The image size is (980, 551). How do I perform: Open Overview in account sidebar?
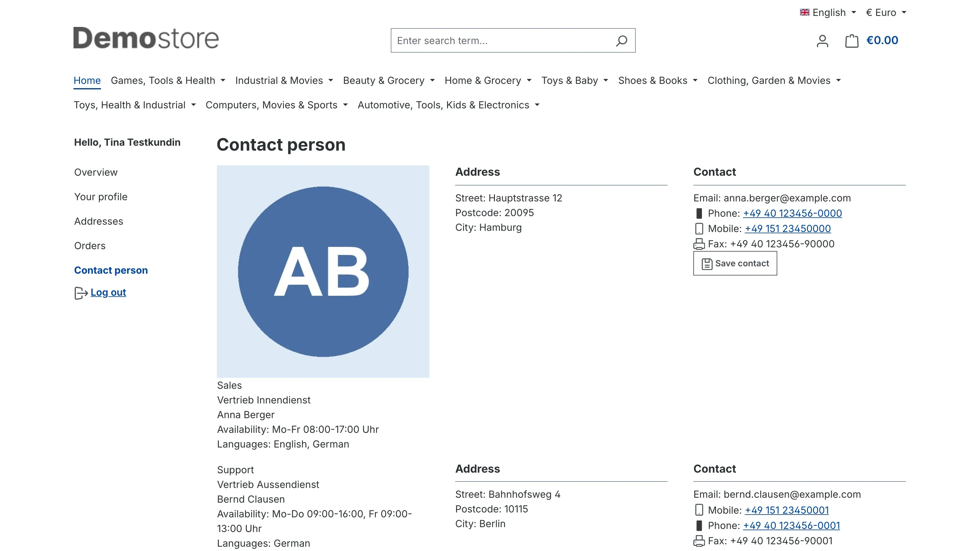pos(96,172)
